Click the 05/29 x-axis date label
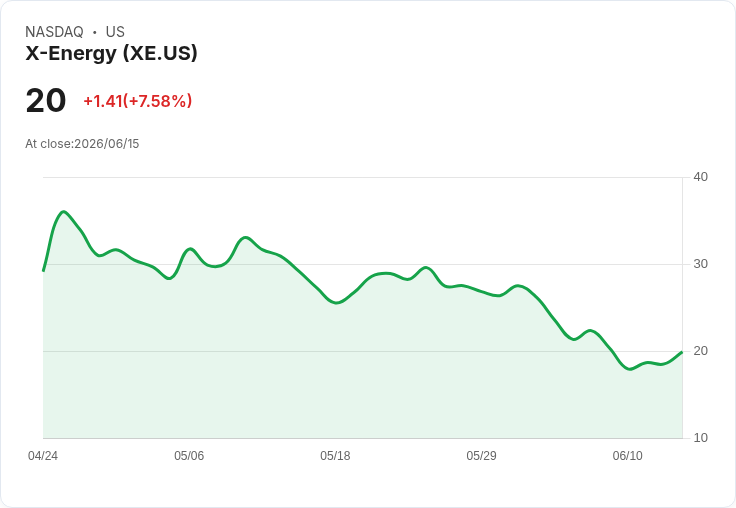 481,456
